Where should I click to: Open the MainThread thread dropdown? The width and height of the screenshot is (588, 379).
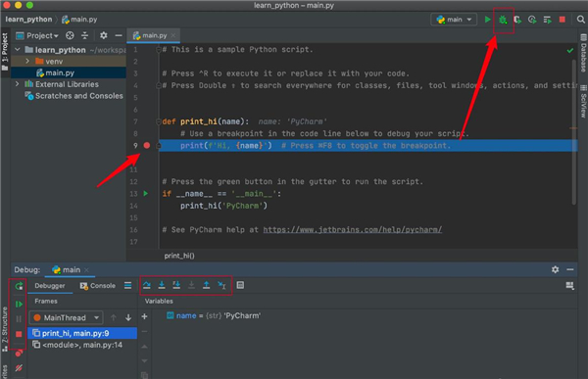[66, 317]
